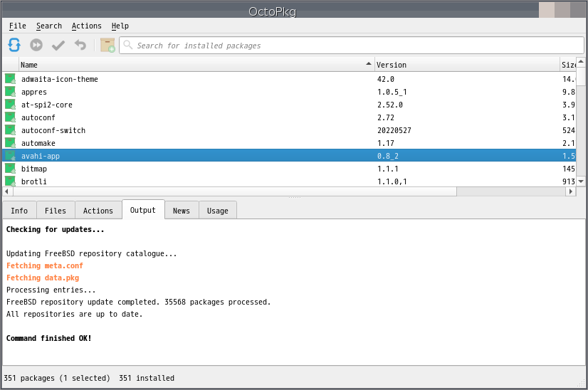Select the appres package row
Image resolution: width=588 pixels, height=390 pixels.
click(289, 92)
